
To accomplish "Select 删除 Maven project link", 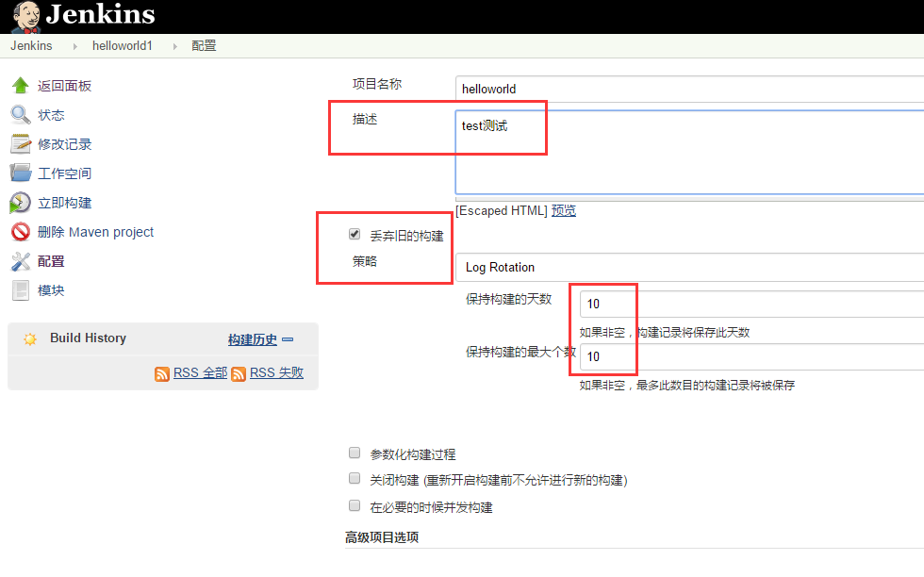I will [95, 232].
